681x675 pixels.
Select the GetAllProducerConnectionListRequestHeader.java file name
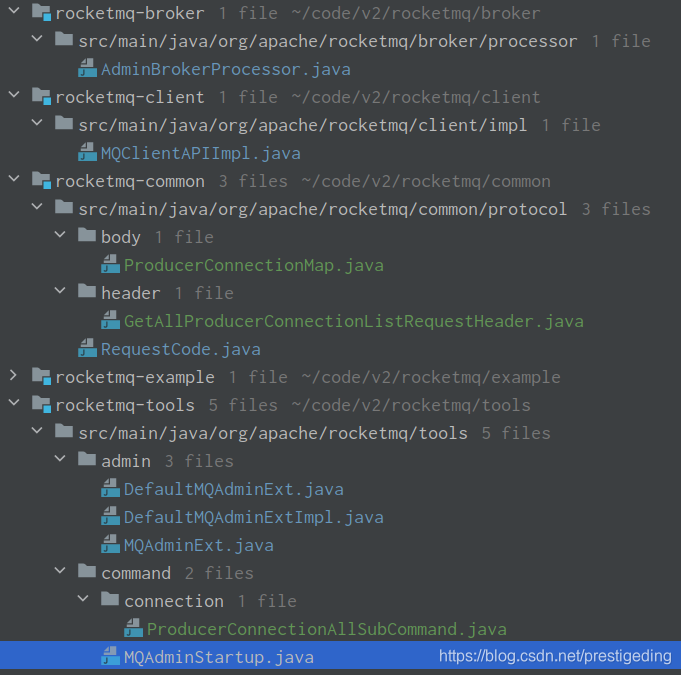(x=354, y=321)
